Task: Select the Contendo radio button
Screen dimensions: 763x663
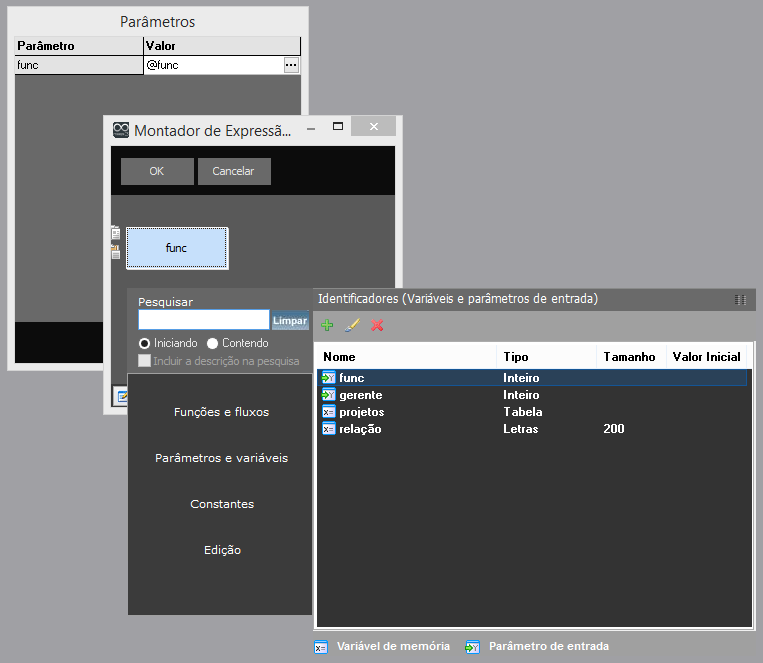Action: click(x=212, y=343)
